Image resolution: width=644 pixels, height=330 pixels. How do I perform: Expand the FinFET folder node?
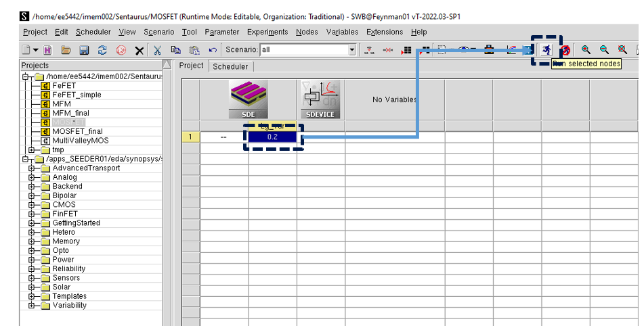[x=32, y=214]
